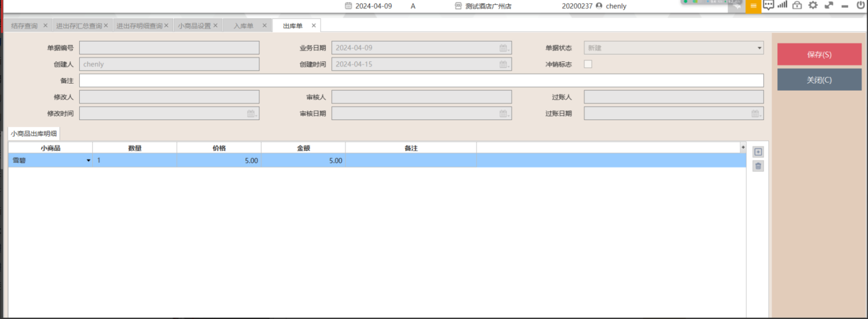The image size is (868, 319).
Task: Open the chat message bubble icon
Action: click(x=768, y=6)
